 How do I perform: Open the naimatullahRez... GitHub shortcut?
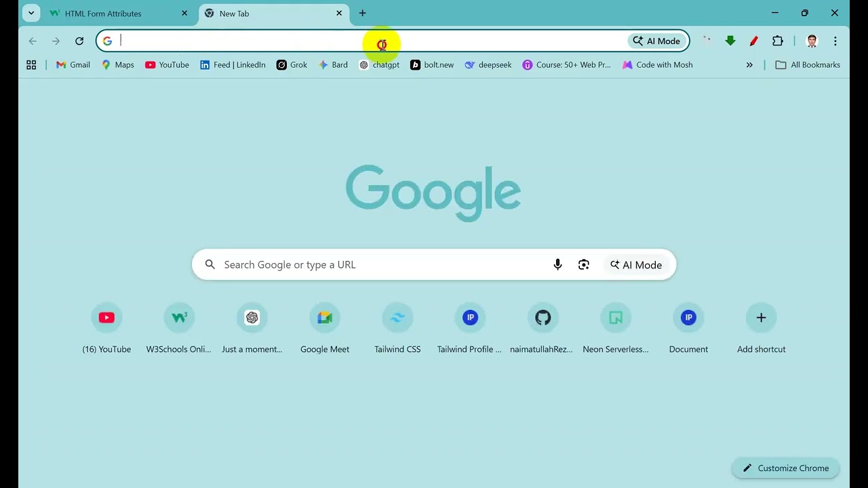coord(542,329)
